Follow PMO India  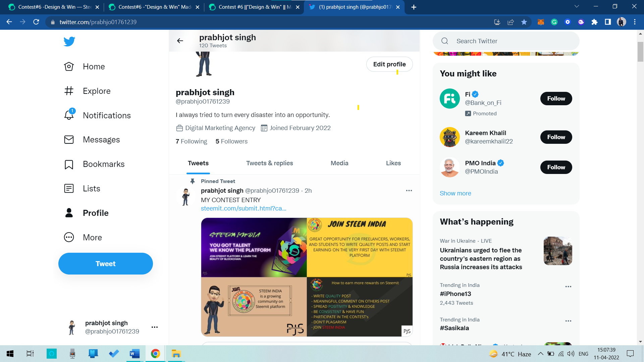pyautogui.click(x=556, y=167)
